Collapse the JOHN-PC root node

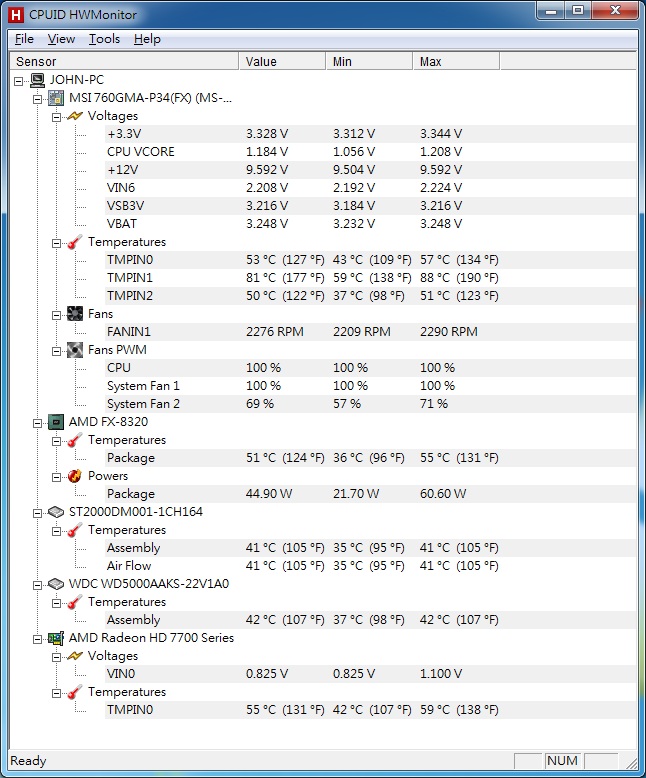18,81
